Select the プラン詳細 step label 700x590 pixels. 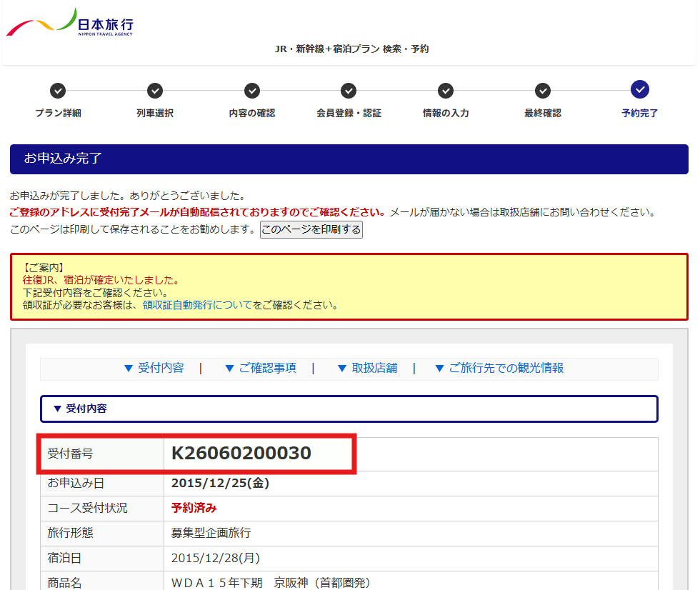click(x=58, y=114)
